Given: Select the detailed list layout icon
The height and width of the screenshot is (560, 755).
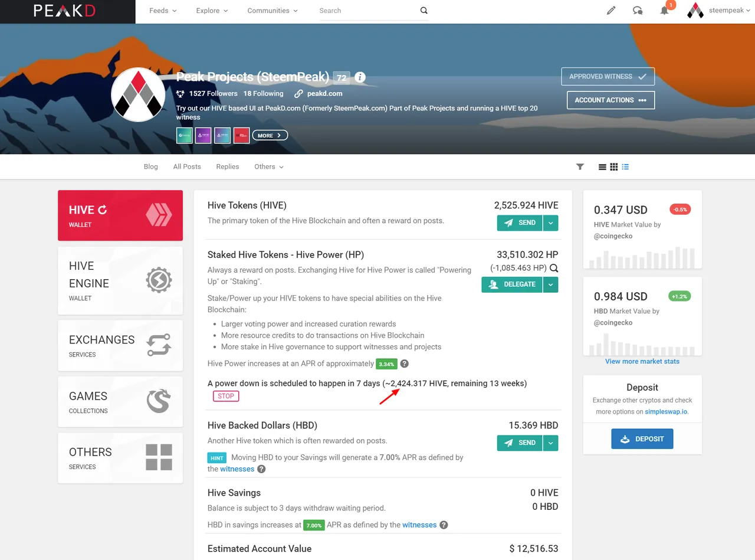Looking at the screenshot, I should 625,167.
